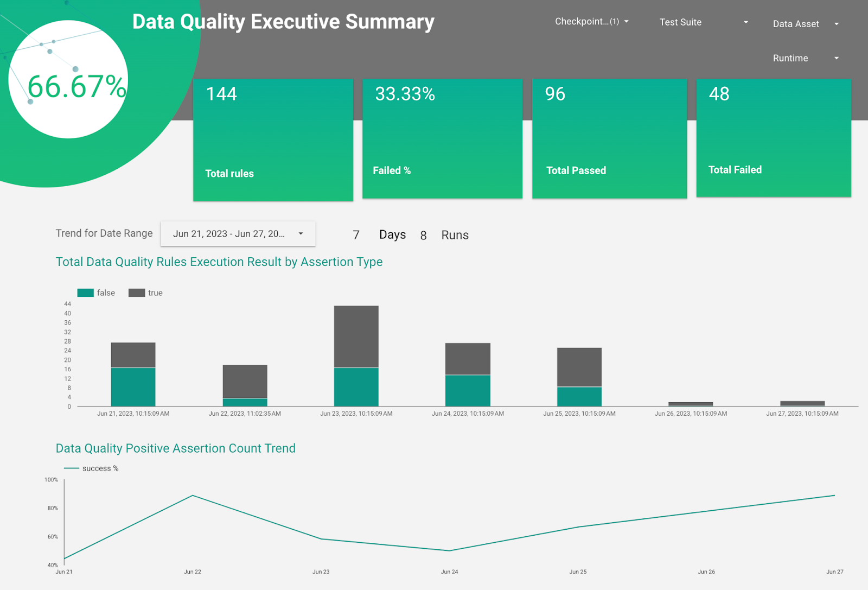Click the false legend color swatch
Screen dimensions: 868x590
86,293
